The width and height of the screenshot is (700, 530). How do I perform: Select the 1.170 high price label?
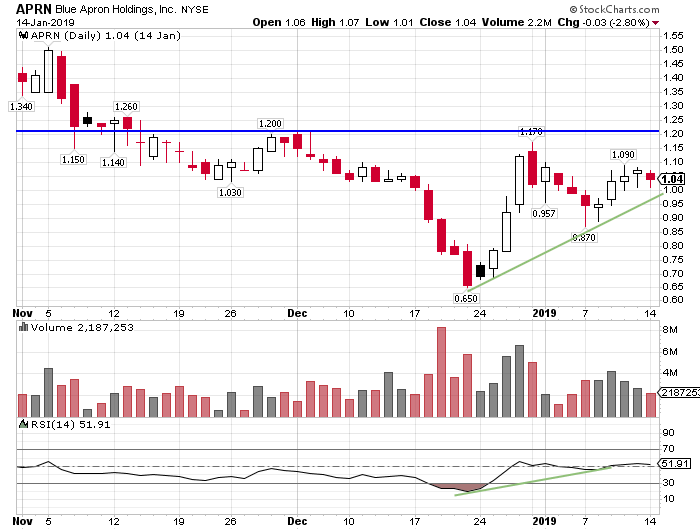click(x=531, y=132)
